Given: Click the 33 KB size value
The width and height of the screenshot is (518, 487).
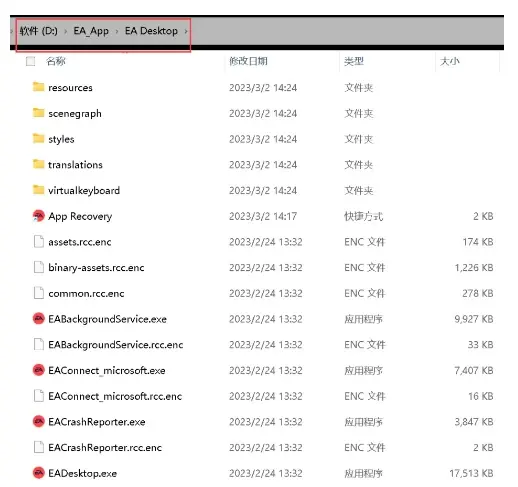Looking at the screenshot, I should (x=480, y=344).
